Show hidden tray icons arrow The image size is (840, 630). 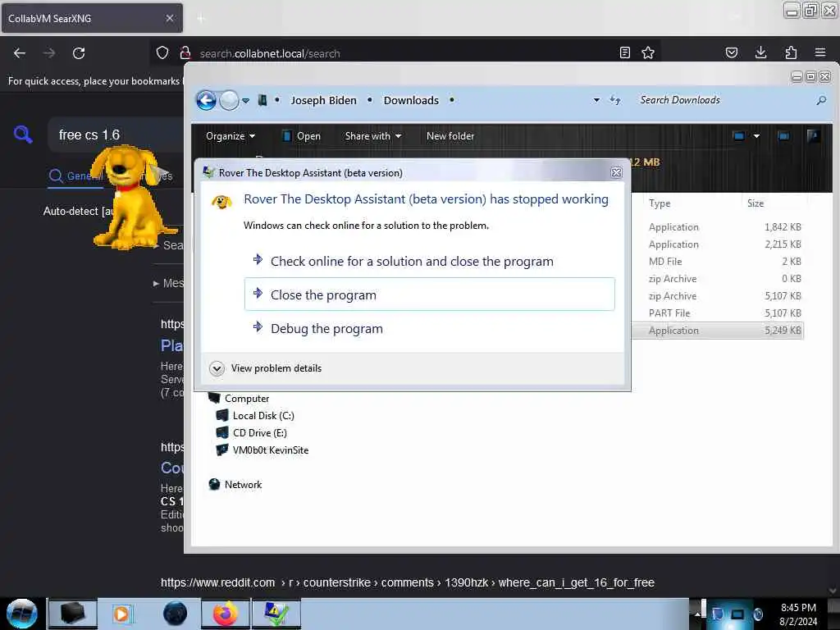click(697, 614)
